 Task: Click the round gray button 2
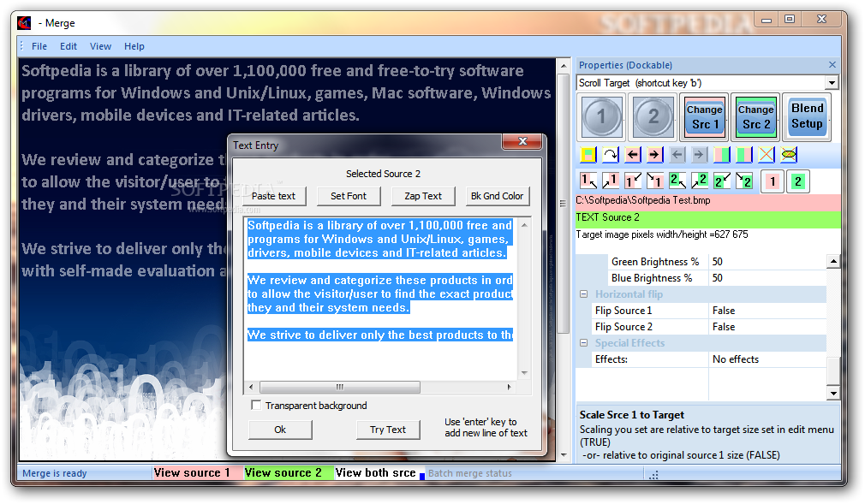[x=653, y=116]
